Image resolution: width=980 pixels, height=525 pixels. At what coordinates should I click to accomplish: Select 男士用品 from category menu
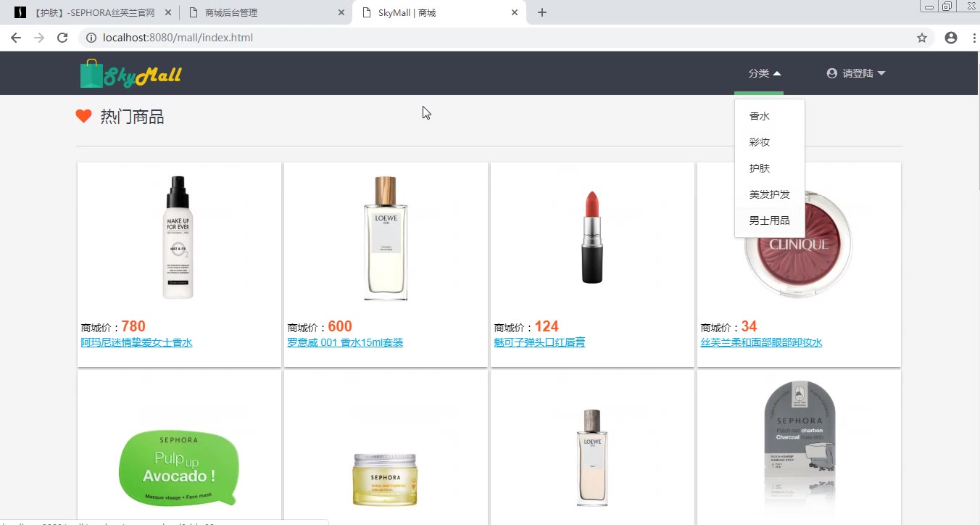pyautogui.click(x=770, y=220)
